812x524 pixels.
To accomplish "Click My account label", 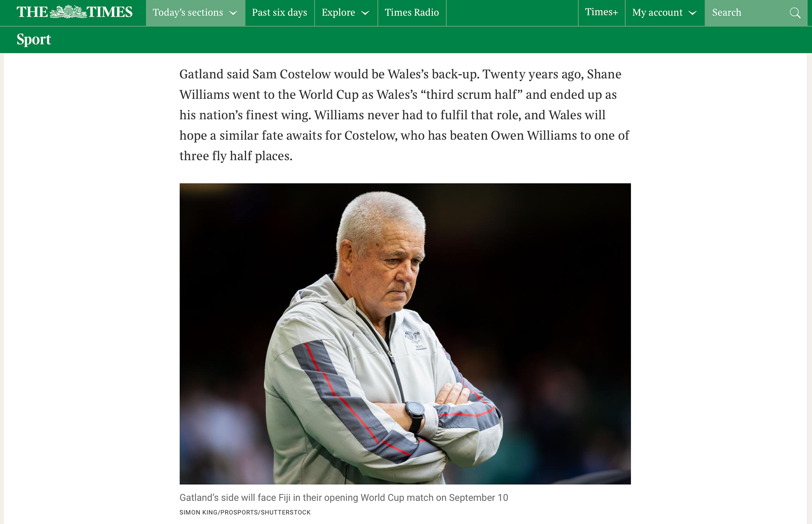I will (657, 13).
